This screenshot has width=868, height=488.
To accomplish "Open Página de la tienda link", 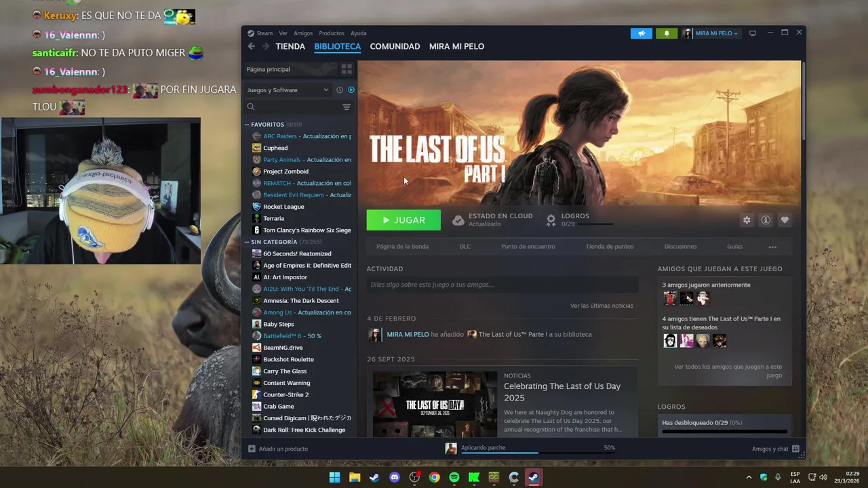I will [402, 247].
